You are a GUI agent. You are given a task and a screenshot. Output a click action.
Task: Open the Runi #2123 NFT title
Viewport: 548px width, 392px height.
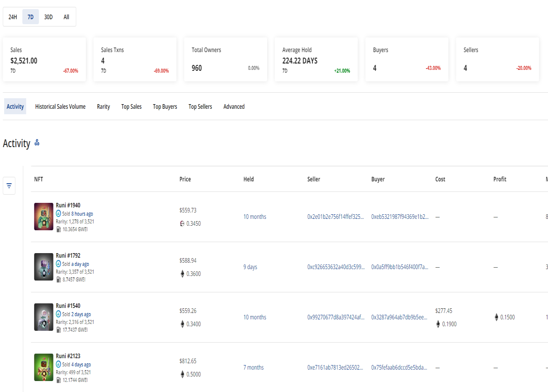pyautogui.click(x=68, y=356)
